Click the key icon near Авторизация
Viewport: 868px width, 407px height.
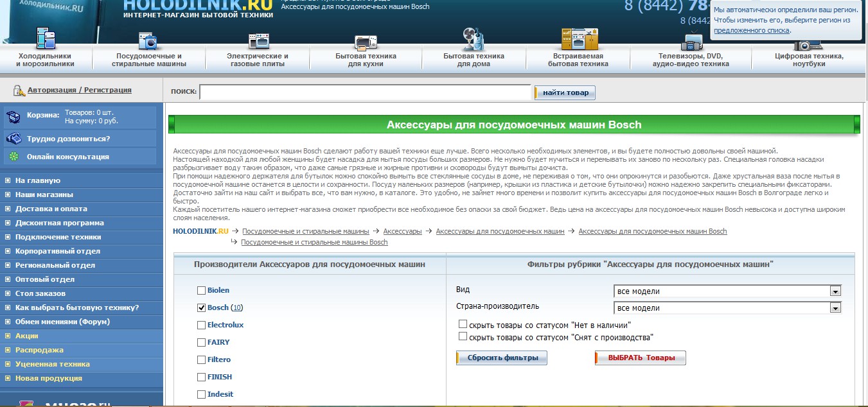(19, 91)
